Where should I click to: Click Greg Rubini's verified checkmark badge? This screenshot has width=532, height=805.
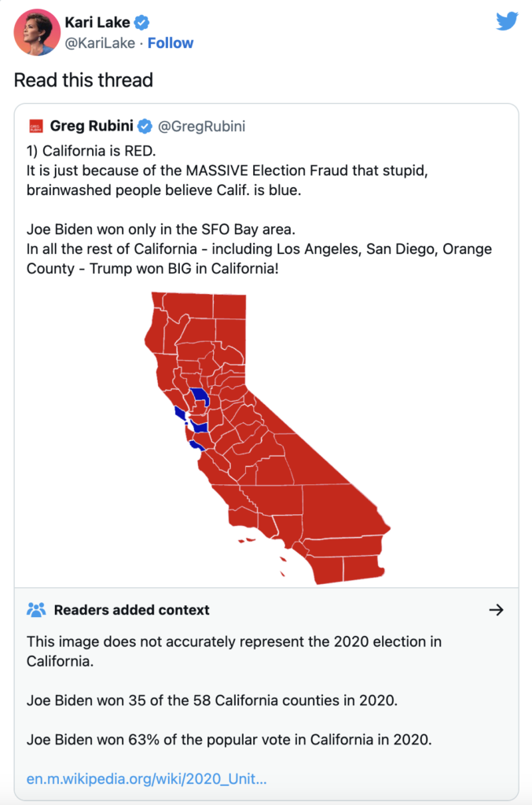click(x=145, y=127)
